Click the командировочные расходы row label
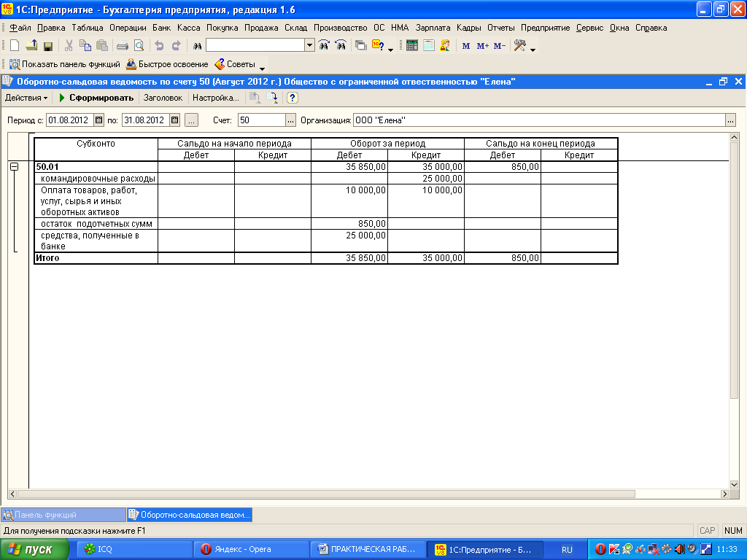747x560 pixels. tap(98, 179)
